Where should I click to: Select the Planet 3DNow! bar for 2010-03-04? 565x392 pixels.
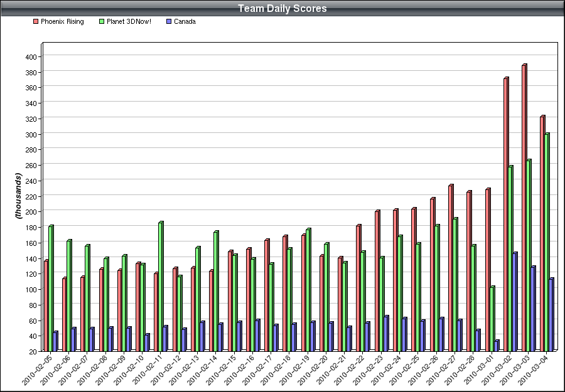[547, 242]
